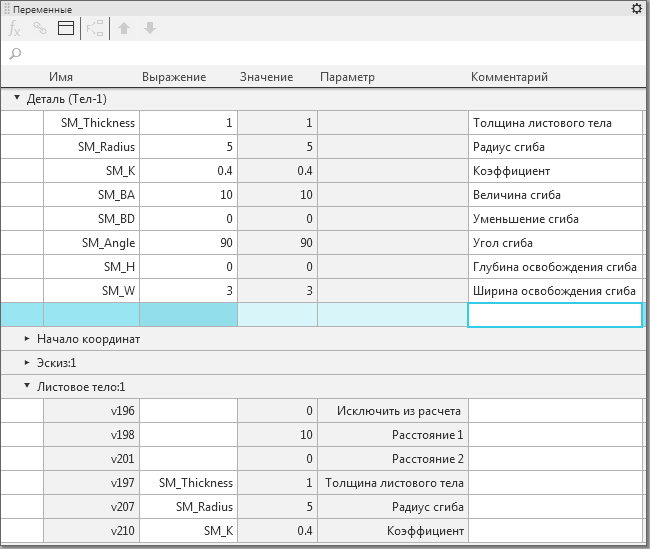Click the fx function toolbar icon
The image size is (650, 549).
15,29
